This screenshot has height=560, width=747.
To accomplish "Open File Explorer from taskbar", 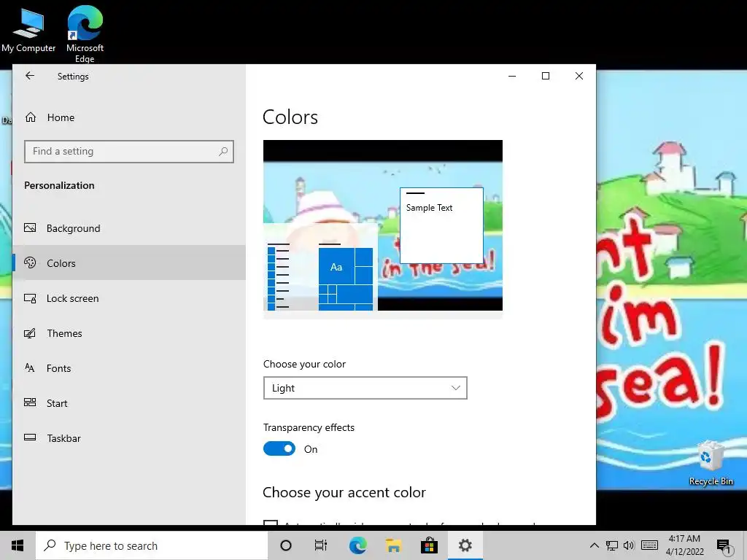I will click(x=393, y=545).
